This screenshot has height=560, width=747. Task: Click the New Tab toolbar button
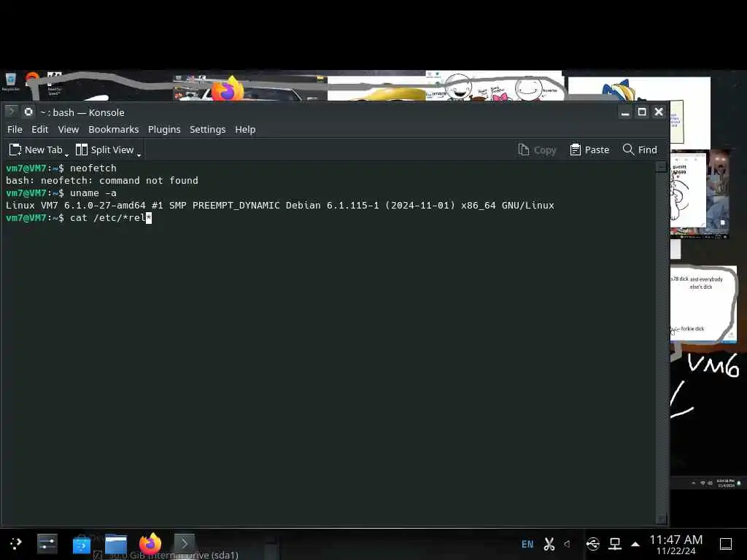click(x=36, y=150)
